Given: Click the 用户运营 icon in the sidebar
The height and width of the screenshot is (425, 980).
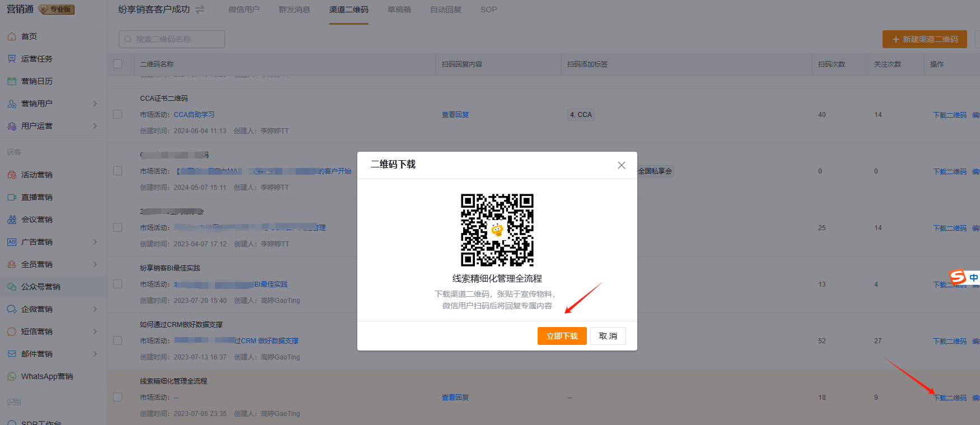Looking at the screenshot, I should (12, 126).
